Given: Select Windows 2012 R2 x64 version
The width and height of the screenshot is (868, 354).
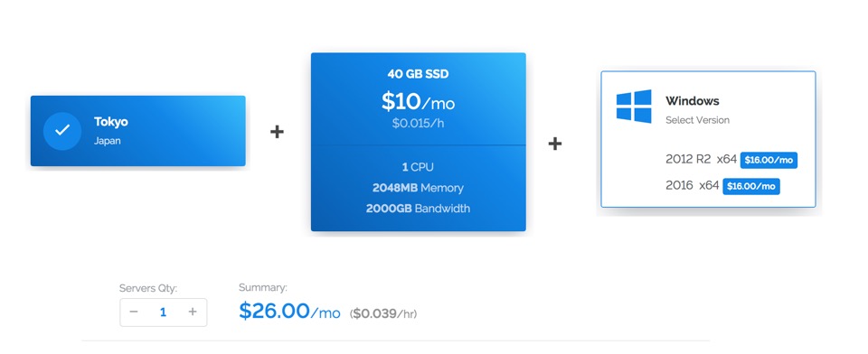Looking at the screenshot, I should pyautogui.click(x=701, y=159).
